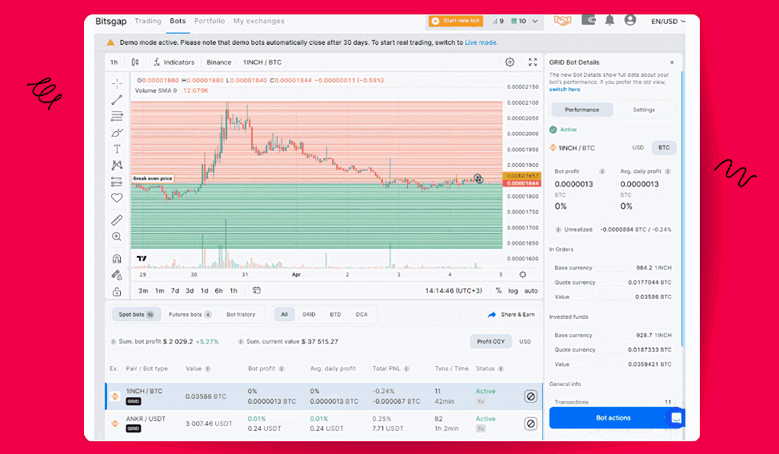Stop the 1INCH / BTC bot
779x454 pixels.
point(531,396)
